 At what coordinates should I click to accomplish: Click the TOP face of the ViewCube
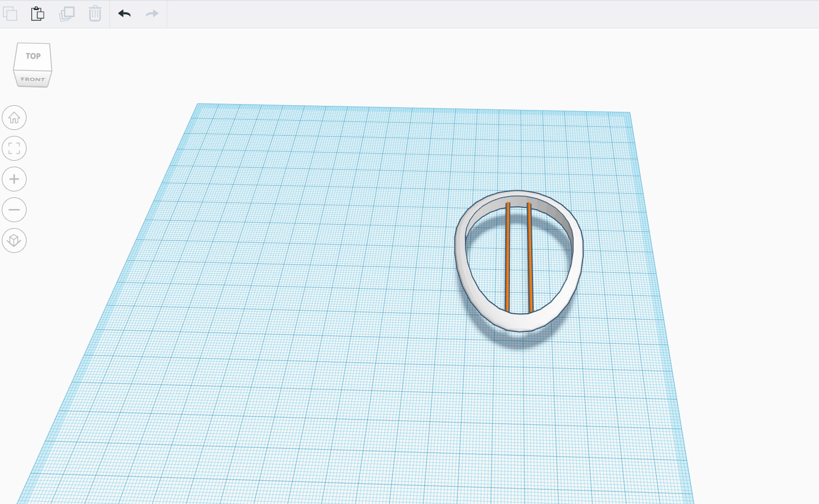coord(32,55)
